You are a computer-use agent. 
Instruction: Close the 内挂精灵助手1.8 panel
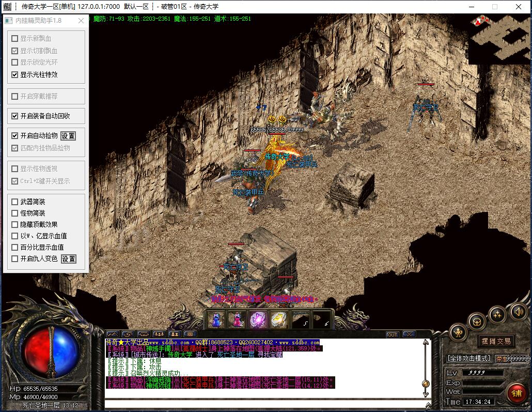point(81,21)
